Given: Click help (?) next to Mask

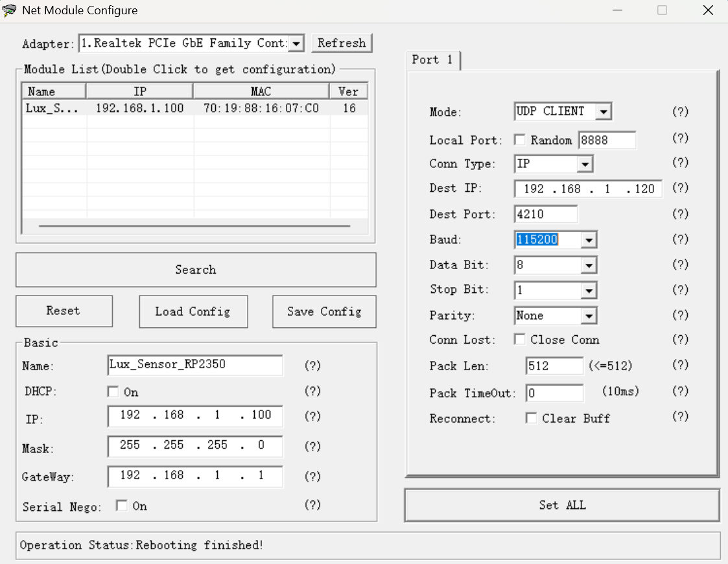Looking at the screenshot, I should 312,446.
